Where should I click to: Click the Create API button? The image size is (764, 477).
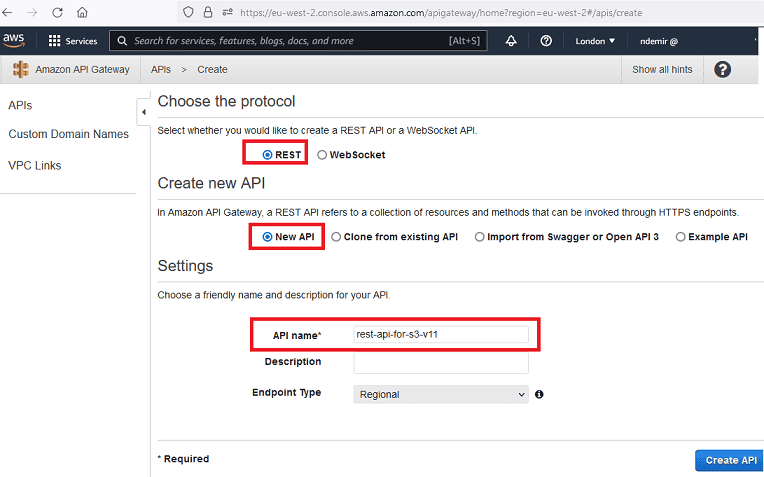pos(730,460)
